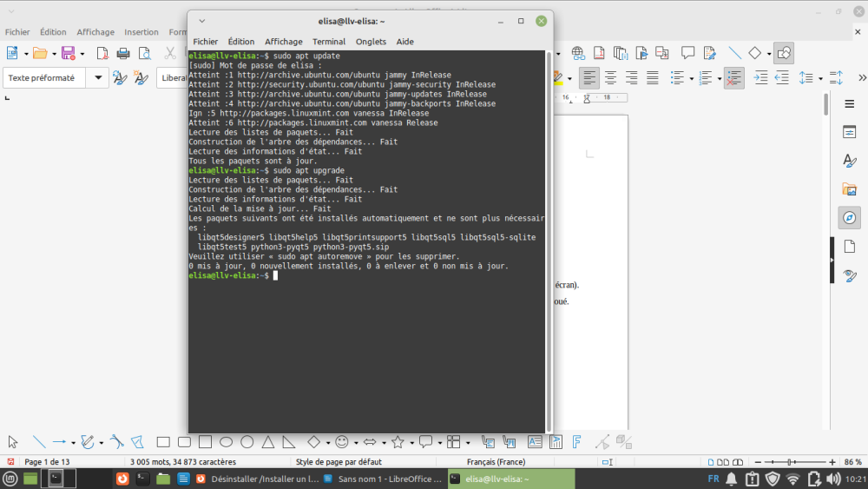Toggle Align Left paragraph alignment
868x489 pixels.
tap(589, 77)
